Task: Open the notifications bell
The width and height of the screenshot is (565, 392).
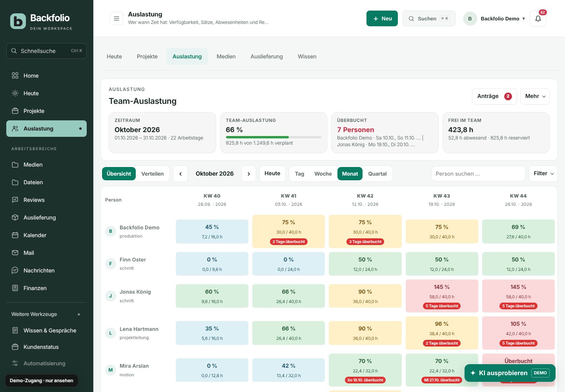Action: click(538, 18)
